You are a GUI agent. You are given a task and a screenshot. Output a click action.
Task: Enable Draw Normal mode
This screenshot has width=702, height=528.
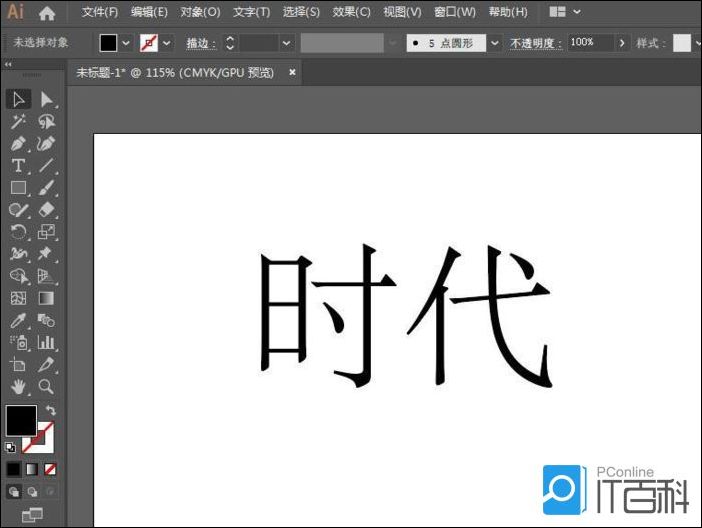14,492
